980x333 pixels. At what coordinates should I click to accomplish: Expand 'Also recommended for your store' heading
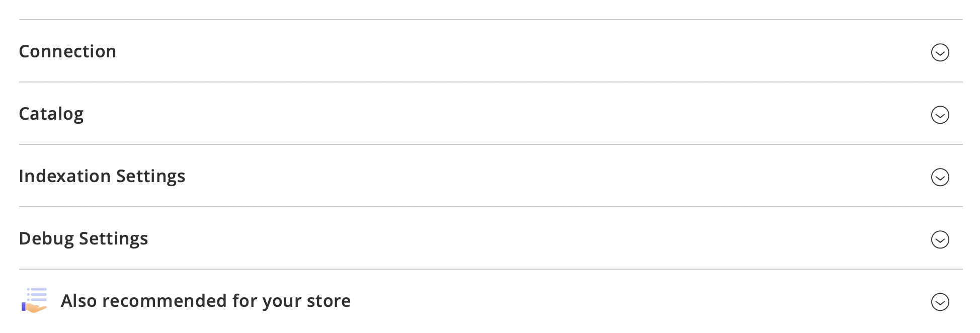(x=206, y=301)
